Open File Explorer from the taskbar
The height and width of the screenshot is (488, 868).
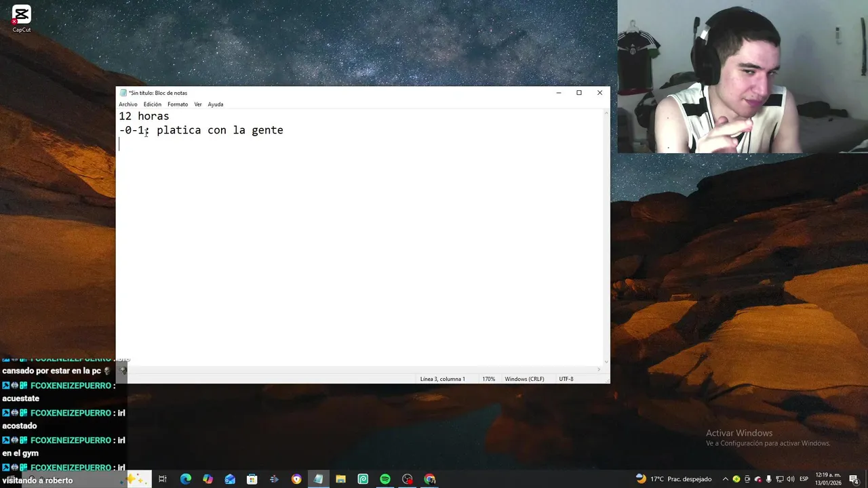click(x=340, y=479)
